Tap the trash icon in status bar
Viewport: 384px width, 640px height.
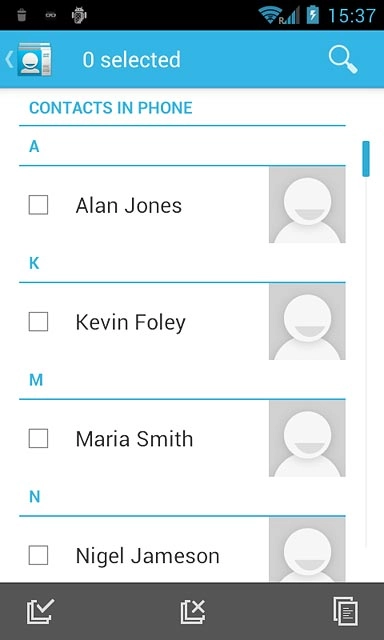(22, 16)
